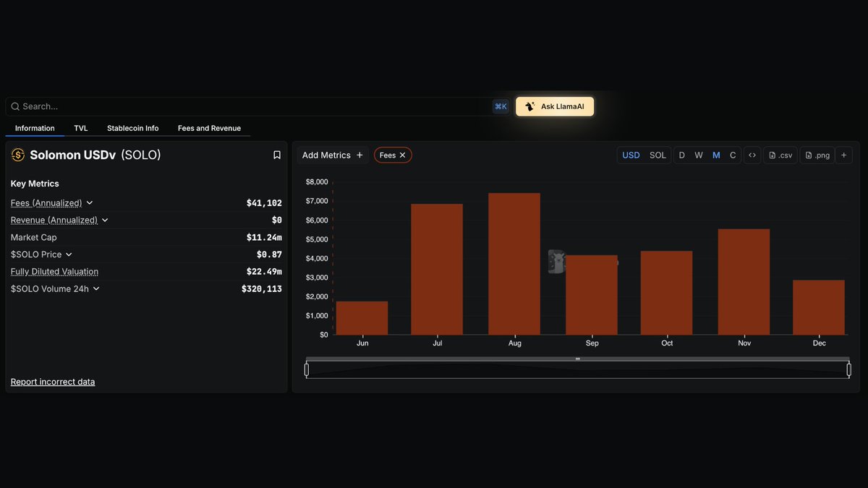Viewport: 868px width, 488px height.
Task: Click the top grip of range slider
Action: [577, 359]
